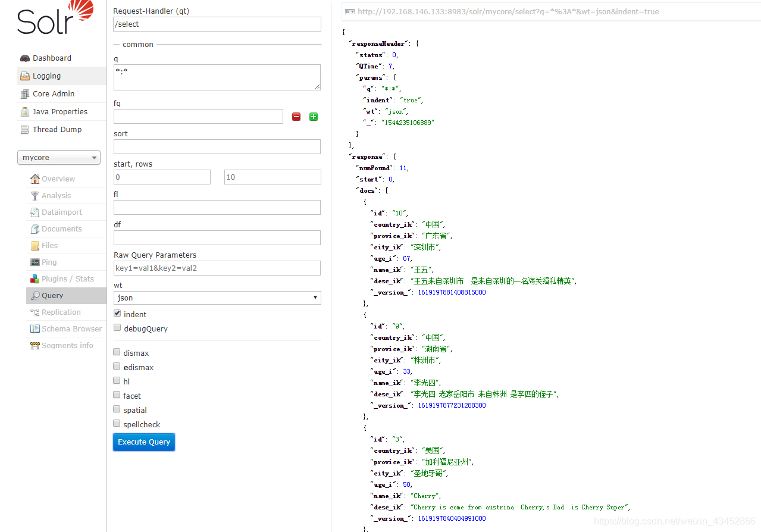Click the Logging notepad icon
Image resolution: width=761 pixels, height=532 pixels.
(25, 76)
